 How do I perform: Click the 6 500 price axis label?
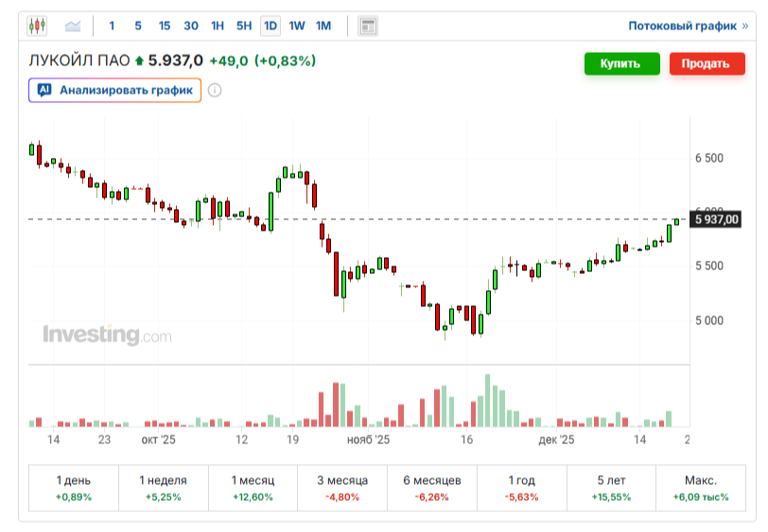tap(709, 158)
